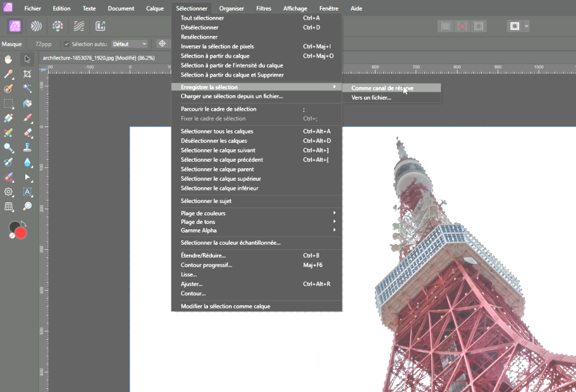
Task: Toggle the Quick Mask toolbar button
Action: click(x=515, y=26)
